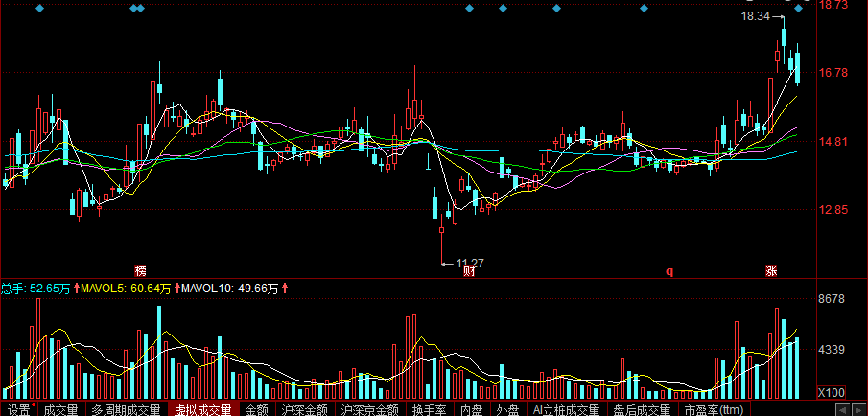Viewport: 868px width, 416px height.
Task: Switch to the 成交量 indicator tab
Action: [x=61, y=410]
